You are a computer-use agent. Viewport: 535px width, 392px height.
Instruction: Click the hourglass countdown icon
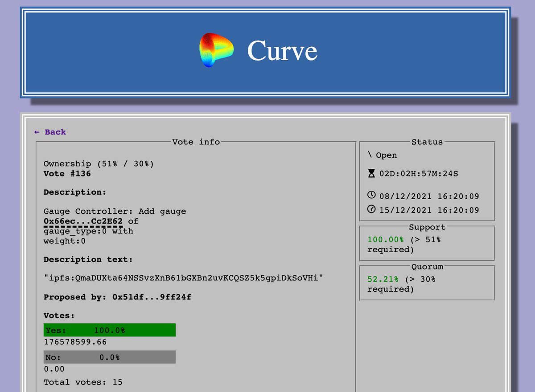(371, 173)
